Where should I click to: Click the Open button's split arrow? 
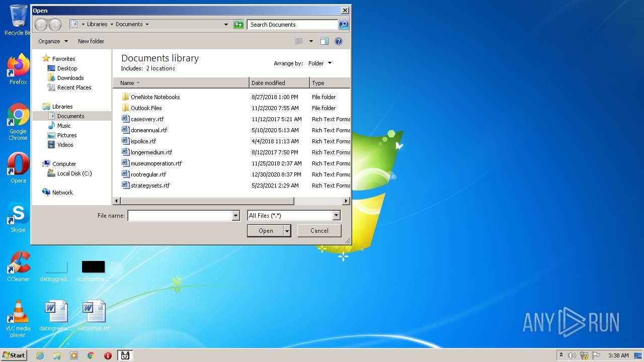coord(287,231)
